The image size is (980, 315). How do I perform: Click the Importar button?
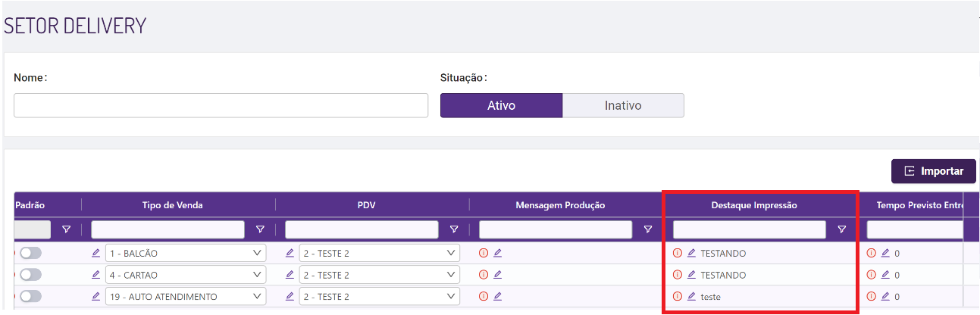coord(933,171)
